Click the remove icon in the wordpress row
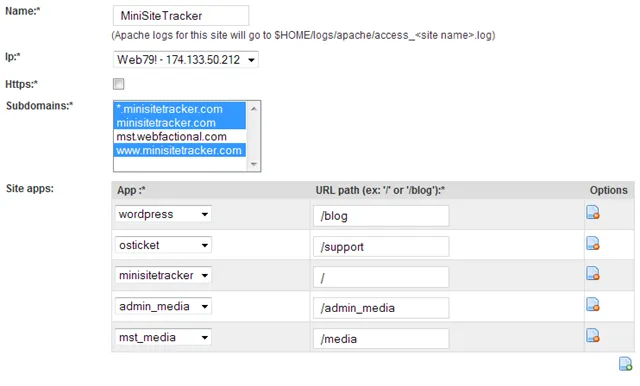 pos(593,212)
